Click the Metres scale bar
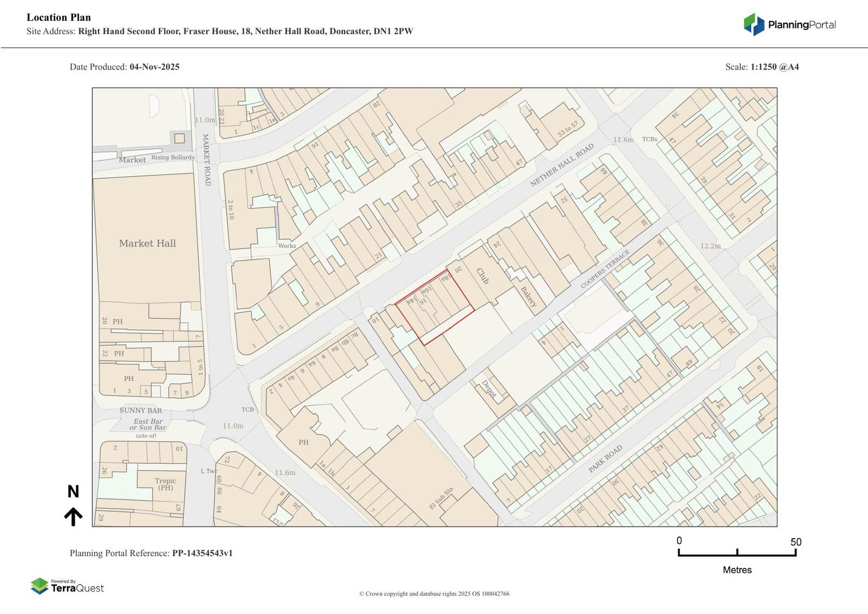The height and width of the screenshot is (614, 868). 737,552
